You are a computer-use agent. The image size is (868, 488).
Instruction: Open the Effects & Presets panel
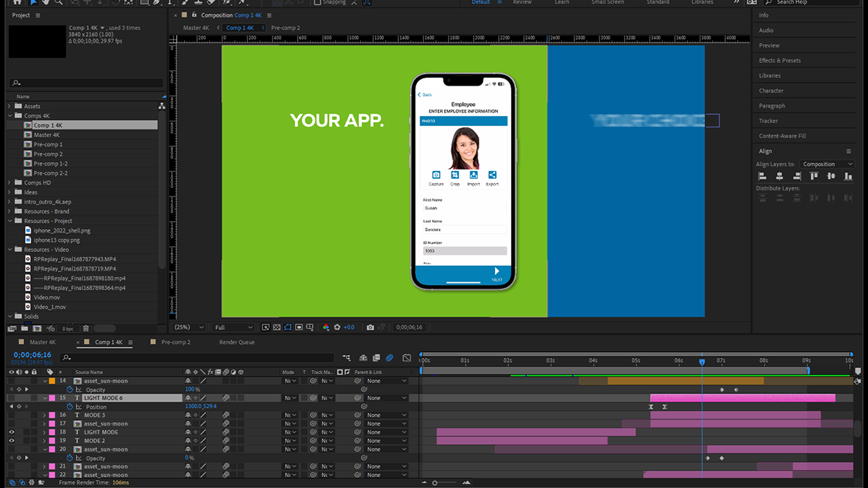click(x=779, y=60)
